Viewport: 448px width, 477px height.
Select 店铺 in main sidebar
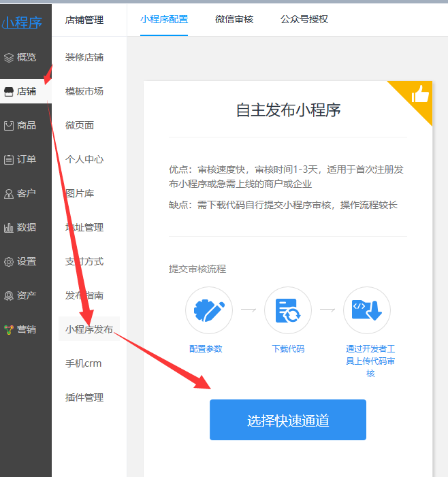pos(26,92)
